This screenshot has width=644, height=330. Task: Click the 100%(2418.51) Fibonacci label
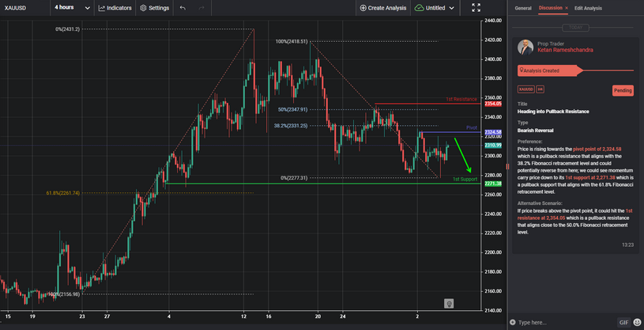coord(292,42)
